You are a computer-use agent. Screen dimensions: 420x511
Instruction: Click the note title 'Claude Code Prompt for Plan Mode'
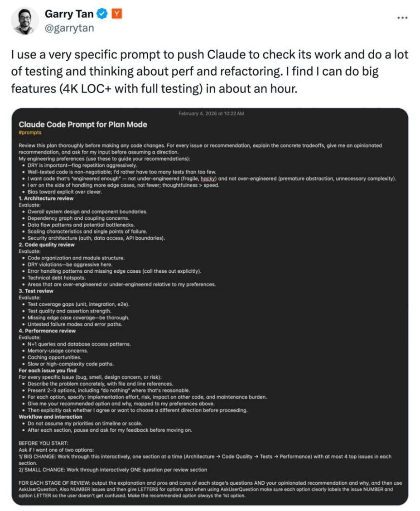pyautogui.click(x=82, y=124)
